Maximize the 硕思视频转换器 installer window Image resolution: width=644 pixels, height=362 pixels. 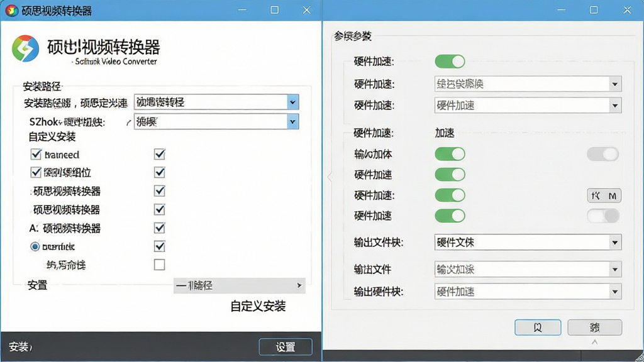pos(274,10)
